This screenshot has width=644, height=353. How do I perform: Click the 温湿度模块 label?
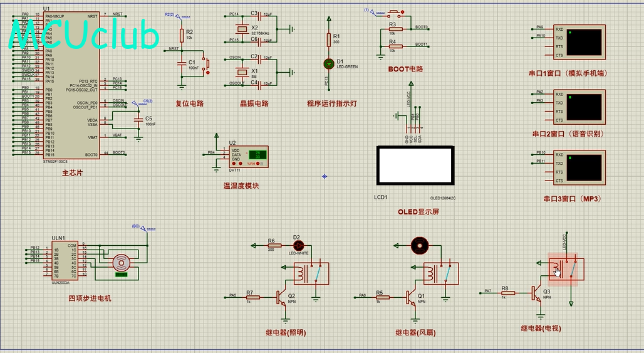coord(241,186)
